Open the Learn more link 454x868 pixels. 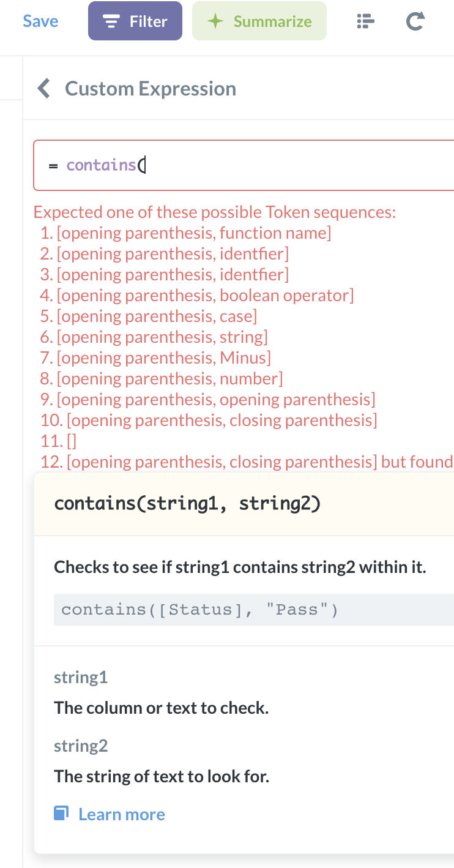[x=121, y=814]
